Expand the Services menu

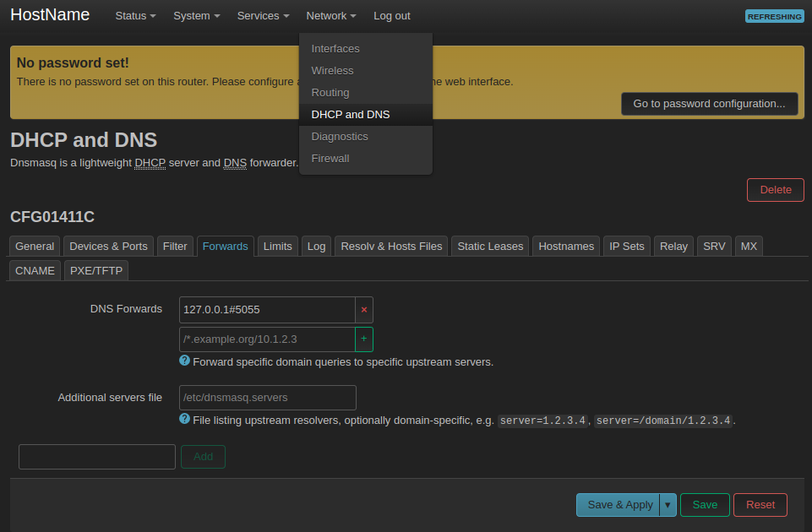click(263, 16)
